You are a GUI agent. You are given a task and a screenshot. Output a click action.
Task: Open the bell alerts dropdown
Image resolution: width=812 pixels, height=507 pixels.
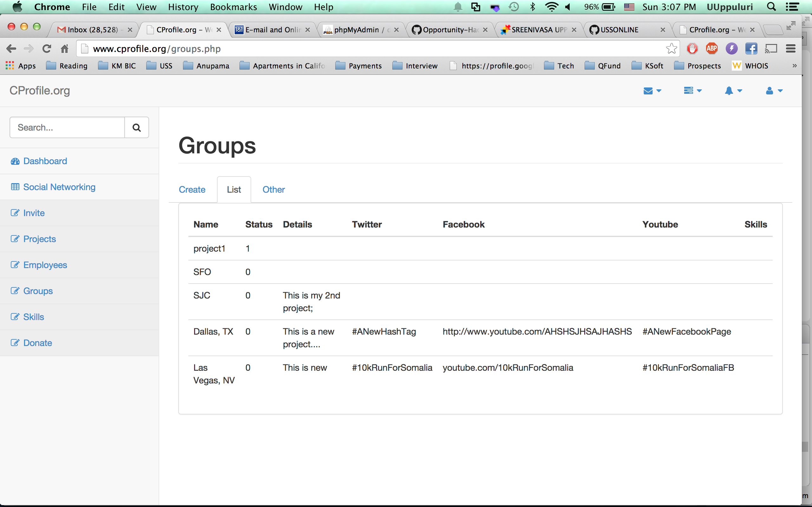[733, 91]
